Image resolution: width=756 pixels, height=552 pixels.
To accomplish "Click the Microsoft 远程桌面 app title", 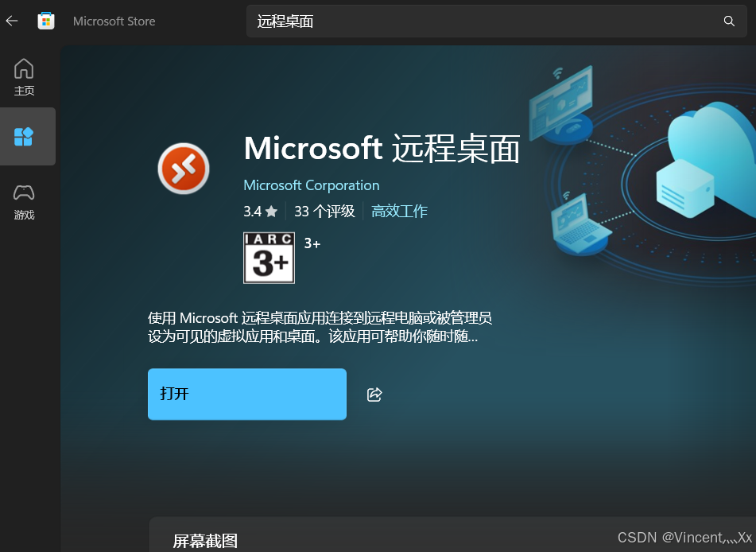I will (382, 148).
